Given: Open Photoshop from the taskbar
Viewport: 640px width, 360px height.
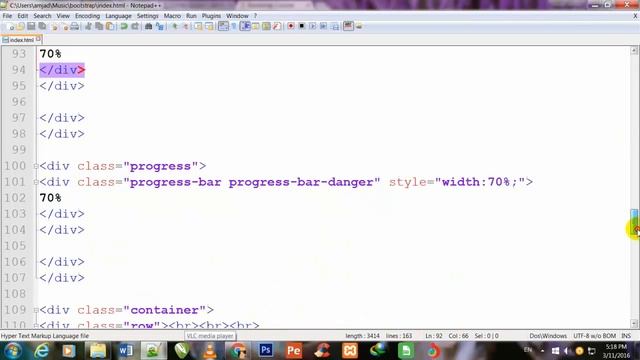Looking at the screenshot, I should point(266,351).
